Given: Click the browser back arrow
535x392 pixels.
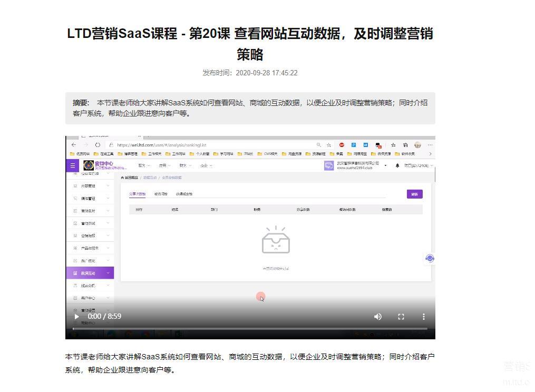Looking at the screenshot, I should pos(74,145).
